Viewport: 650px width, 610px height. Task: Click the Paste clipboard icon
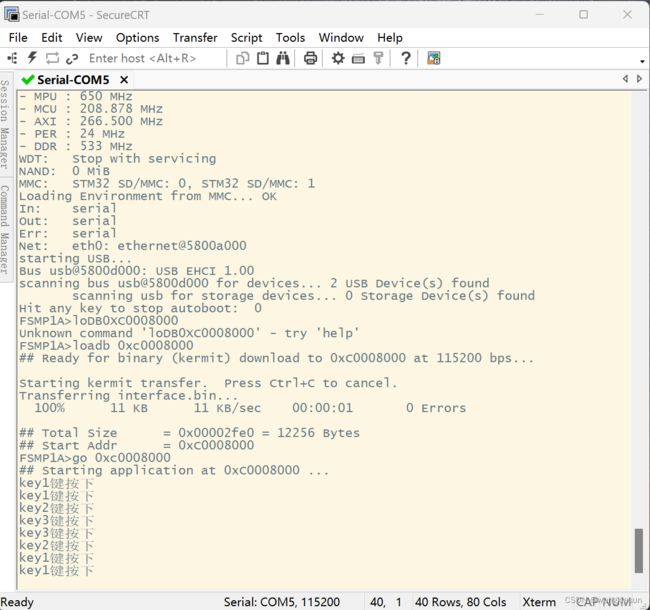point(263,58)
